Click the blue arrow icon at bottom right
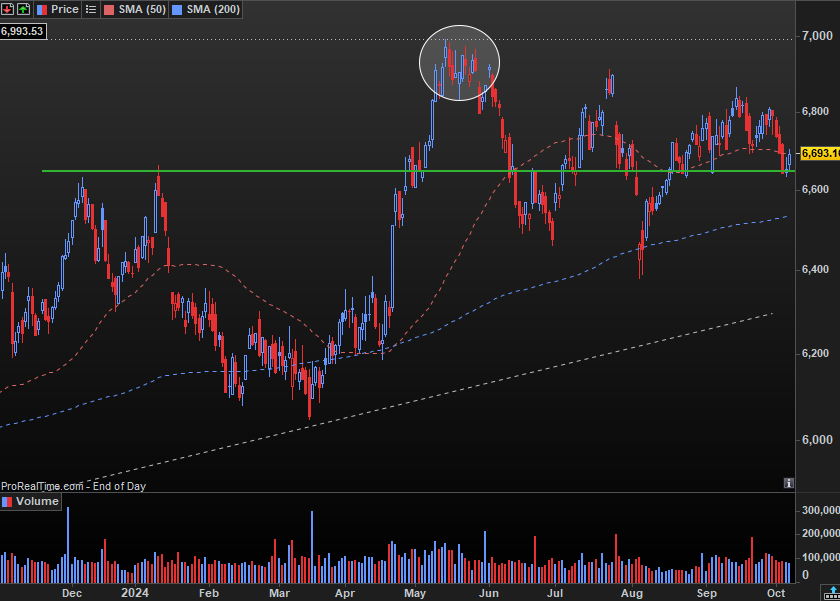This screenshot has width=840, height=601. 832,593
